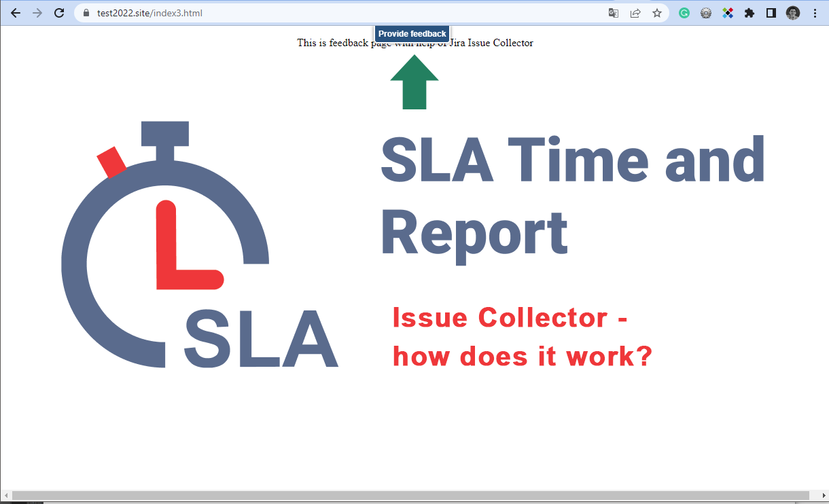Click the colorful diamond extension icon
This screenshot has height=504, width=829.
728,13
